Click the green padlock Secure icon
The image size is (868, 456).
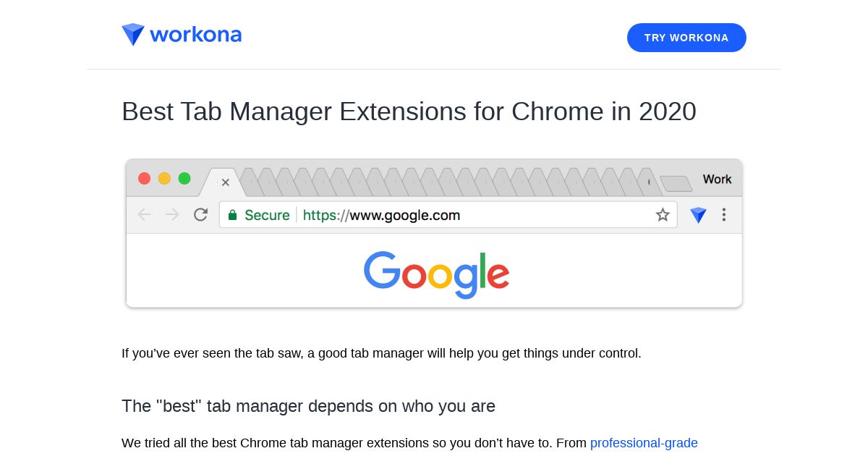click(232, 215)
